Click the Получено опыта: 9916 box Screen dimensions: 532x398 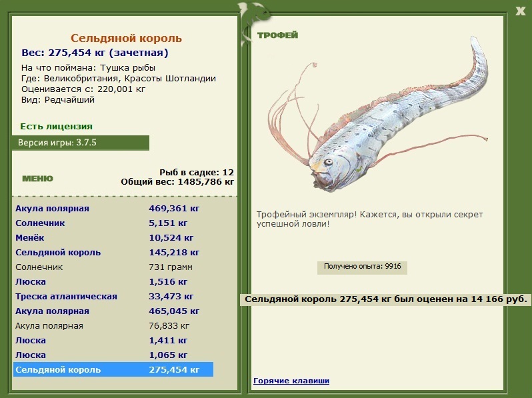(362, 267)
